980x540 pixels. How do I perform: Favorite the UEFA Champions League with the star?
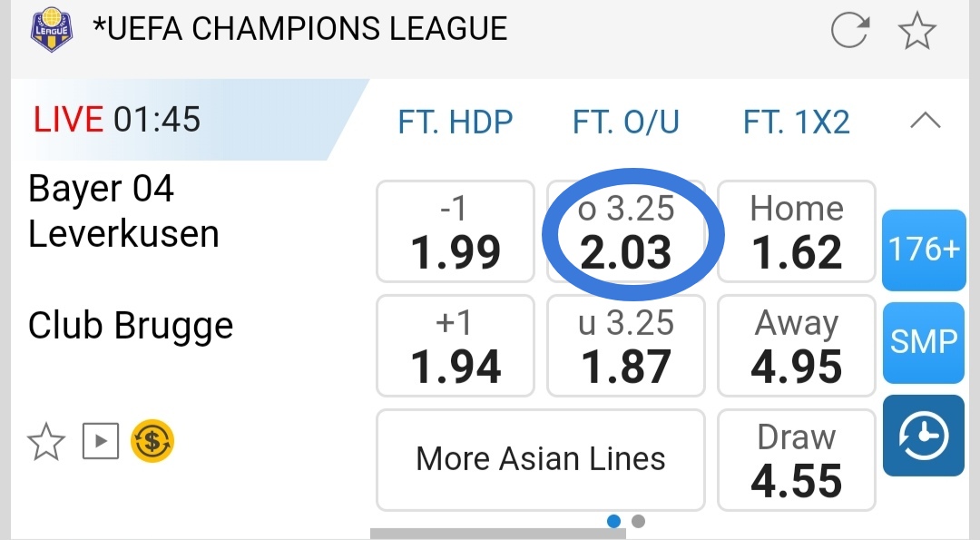(x=916, y=32)
